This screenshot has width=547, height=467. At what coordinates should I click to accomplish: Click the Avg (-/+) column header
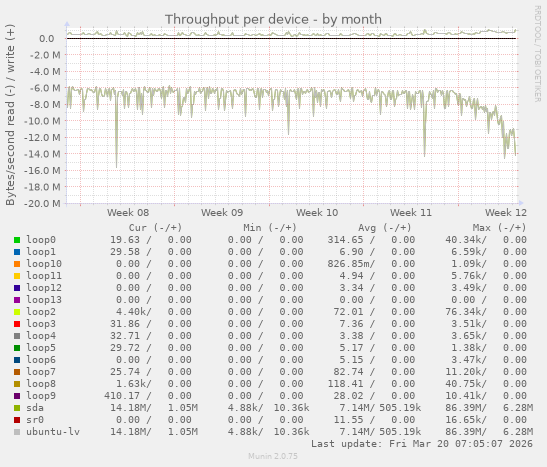click(x=385, y=228)
